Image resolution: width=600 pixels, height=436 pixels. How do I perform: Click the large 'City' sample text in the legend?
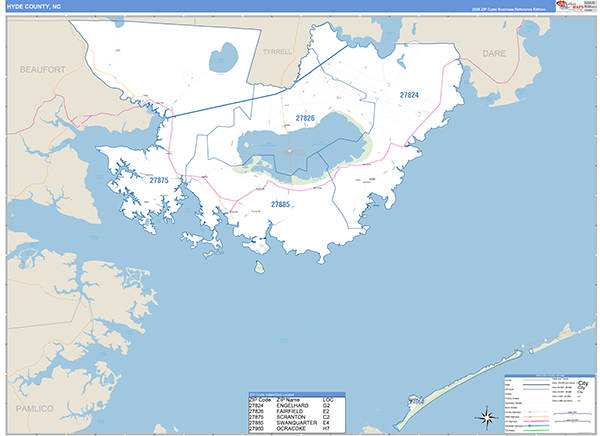point(583,383)
